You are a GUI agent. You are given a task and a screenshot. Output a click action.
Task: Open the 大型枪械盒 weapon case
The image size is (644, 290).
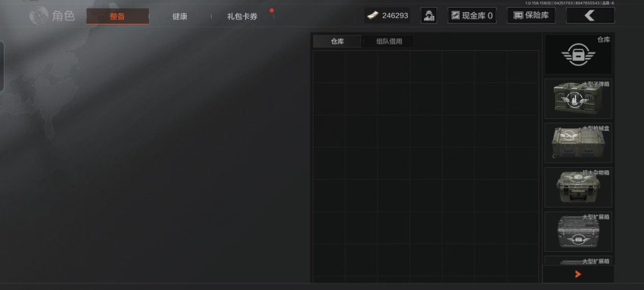pyautogui.click(x=578, y=143)
